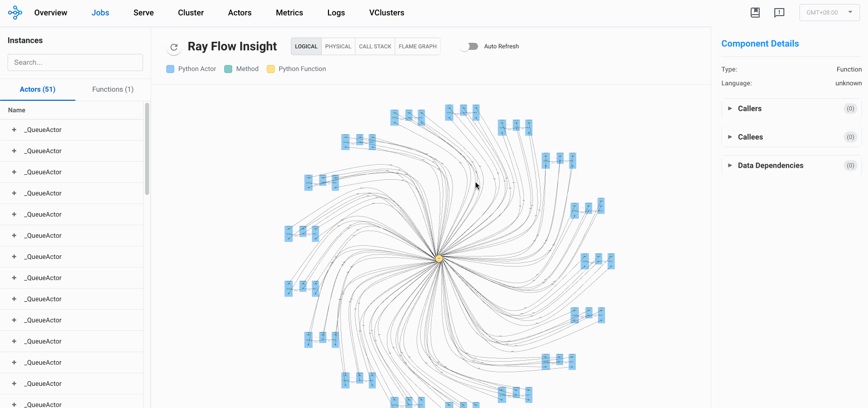This screenshot has width=868, height=408.
Task: Toggle the Auto Refresh switch
Action: click(x=470, y=46)
